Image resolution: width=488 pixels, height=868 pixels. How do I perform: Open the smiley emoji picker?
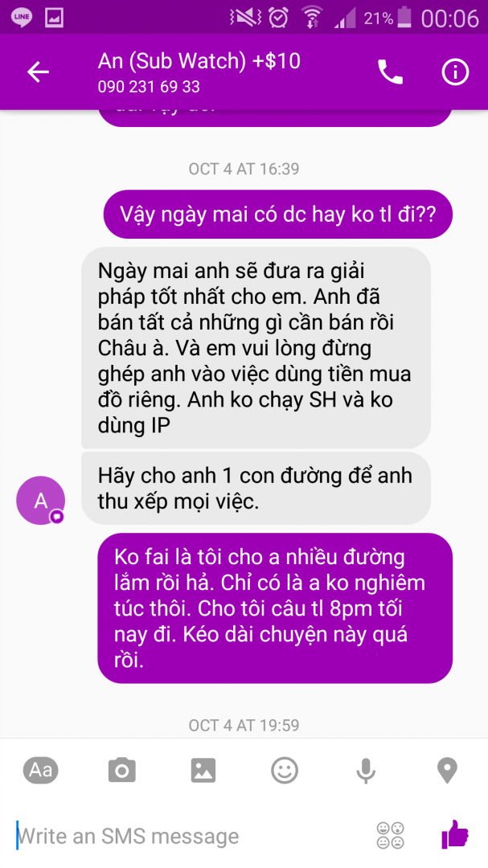click(285, 770)
